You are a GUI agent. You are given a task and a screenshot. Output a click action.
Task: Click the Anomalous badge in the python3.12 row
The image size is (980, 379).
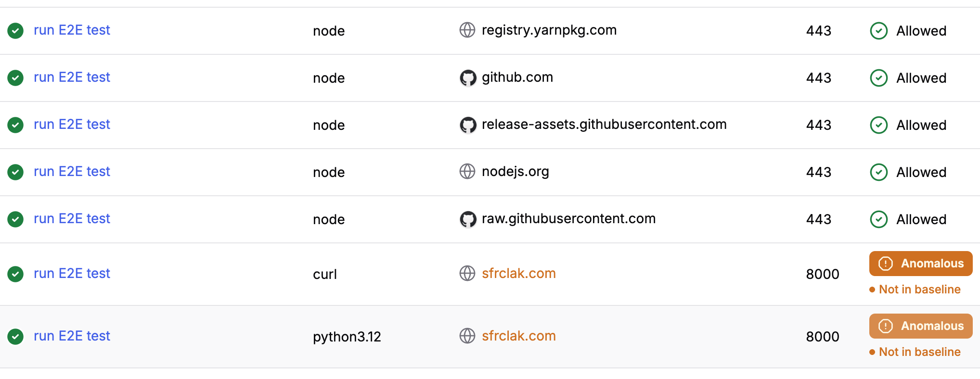tap(920, 326)
